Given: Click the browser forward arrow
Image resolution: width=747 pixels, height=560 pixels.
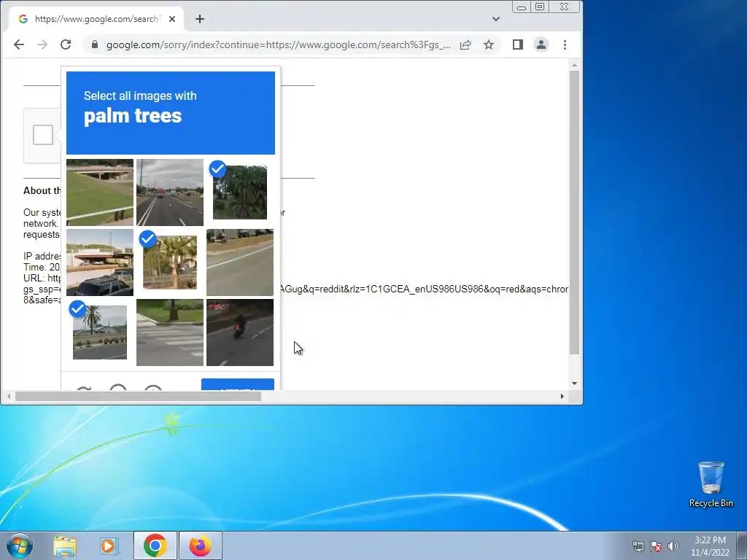Looking at the screenshot, I should pos(42,44).
